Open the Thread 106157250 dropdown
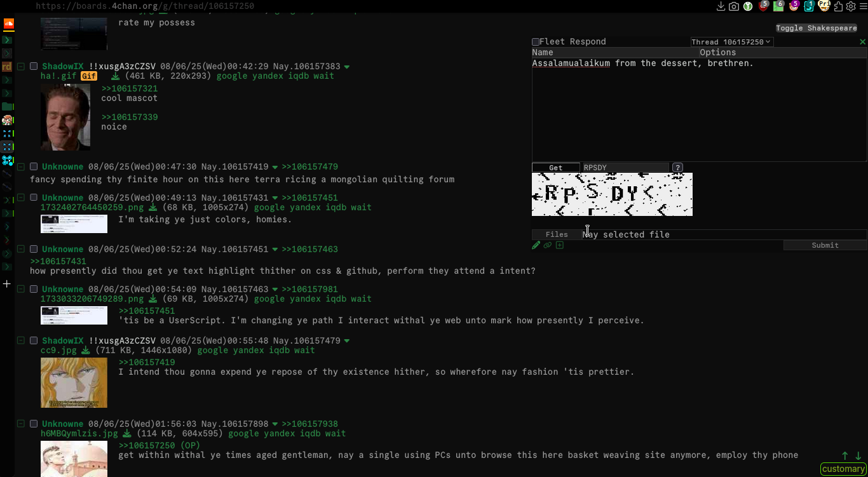868x477 pixels. point(731,42)
